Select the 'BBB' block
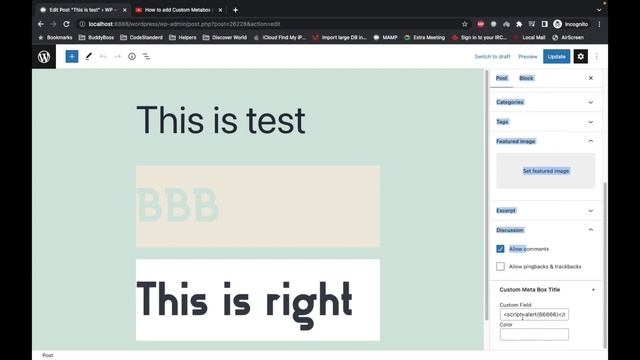640x360 pixels. (x=258, y=206)
